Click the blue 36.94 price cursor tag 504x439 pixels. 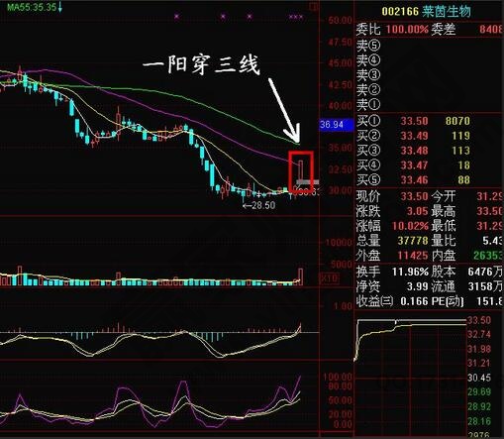pyautogui.click(x=336, y=125)
